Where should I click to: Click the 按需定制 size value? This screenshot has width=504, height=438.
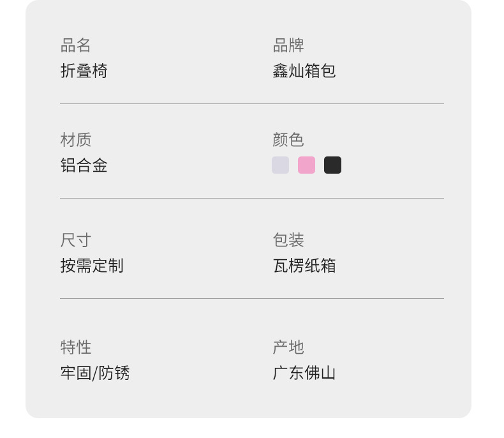(92, 266)
